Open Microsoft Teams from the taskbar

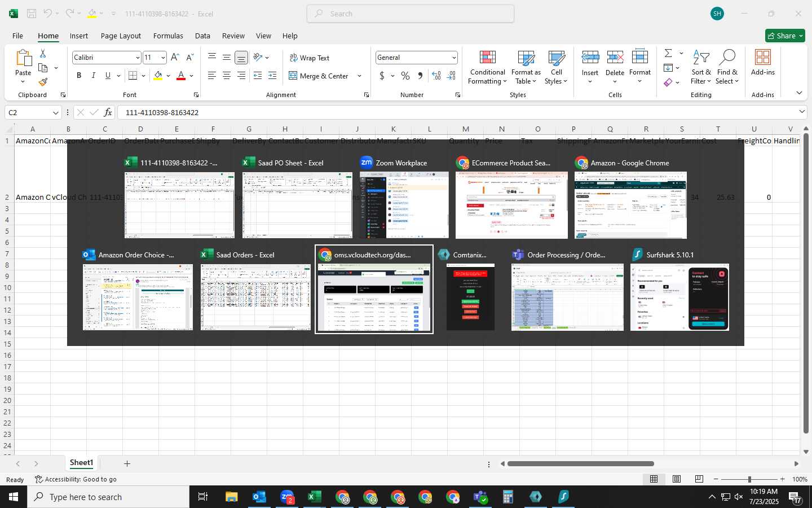click(480, 497)
